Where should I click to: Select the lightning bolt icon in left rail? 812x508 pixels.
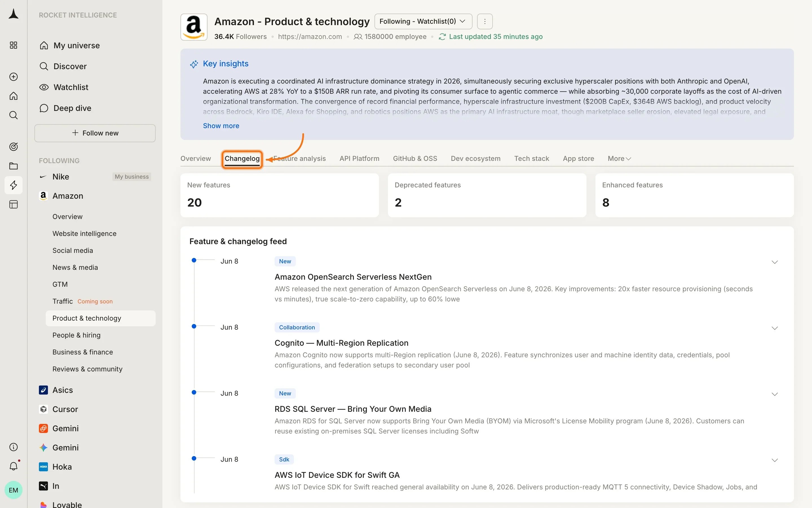(x=14, y=185)
